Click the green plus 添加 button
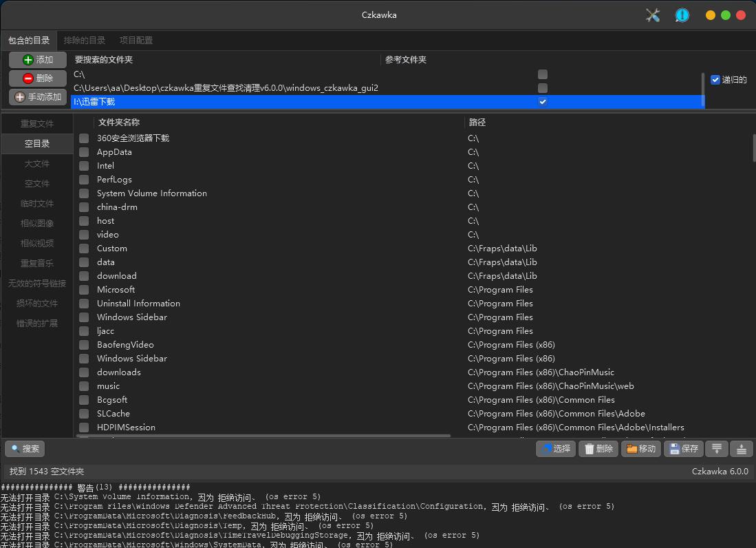Screen dimensions: 756x548 point(38,60)
